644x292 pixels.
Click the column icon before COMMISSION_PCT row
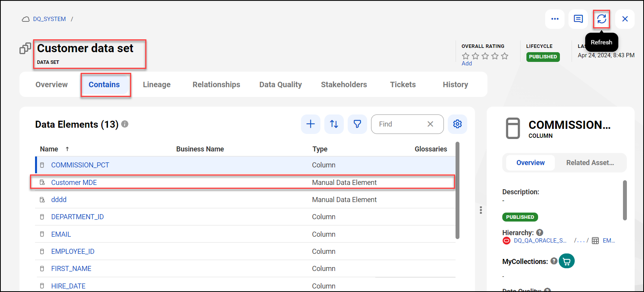pos(42,165)
